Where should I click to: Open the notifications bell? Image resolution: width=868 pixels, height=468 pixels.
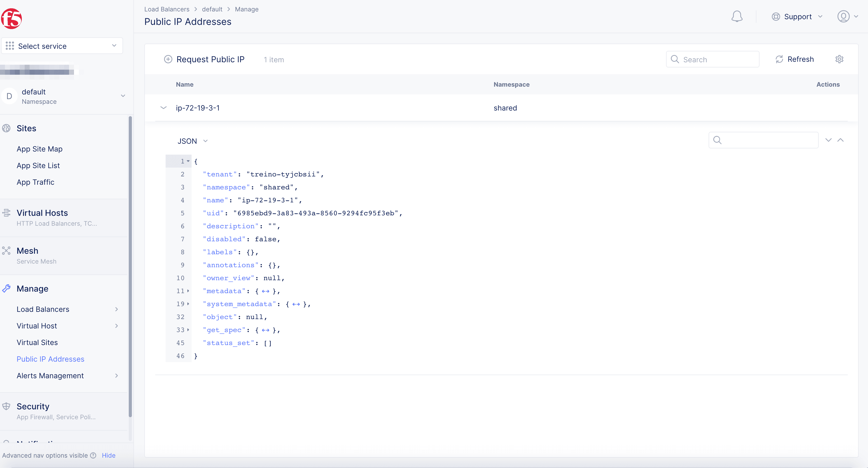click(x=737, y=17)
